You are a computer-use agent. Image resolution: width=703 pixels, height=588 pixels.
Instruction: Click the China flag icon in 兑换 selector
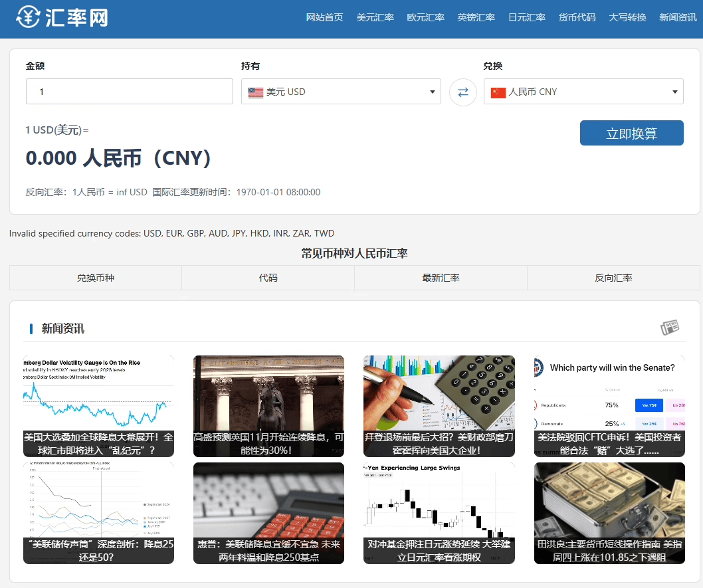coord(499,91)
